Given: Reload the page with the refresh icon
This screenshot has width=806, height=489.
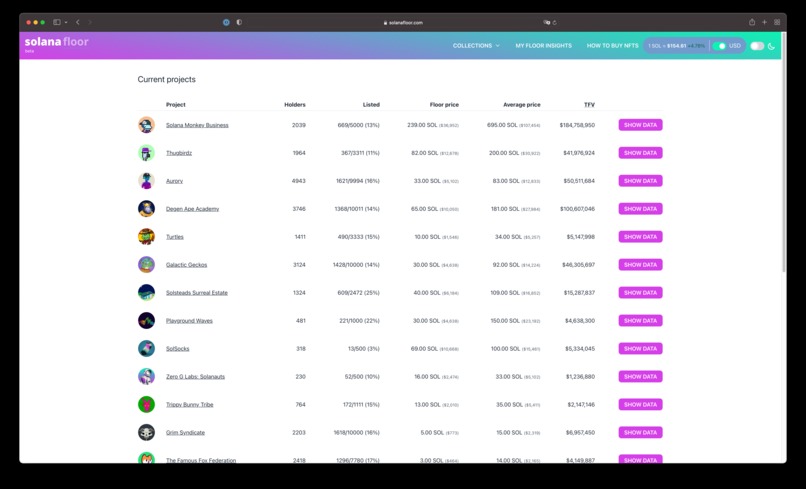Looking at the screenshot, I should coord(555,23).
